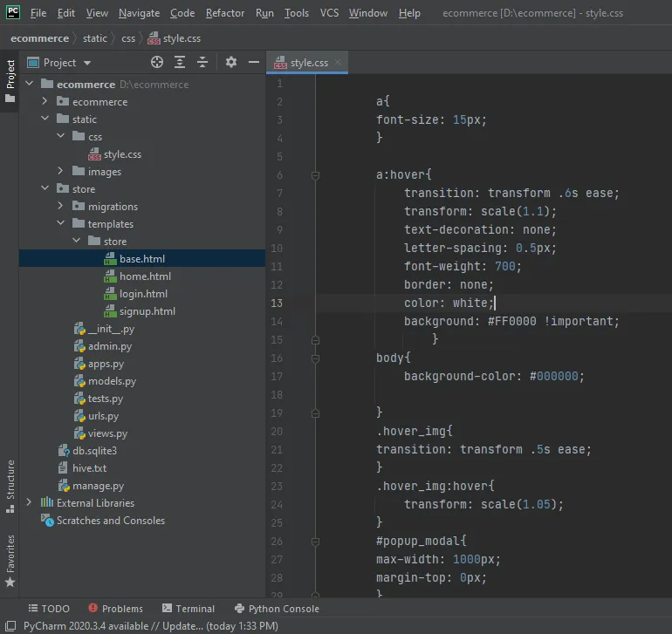Open the Tools menu
672x634 pixels.
[297, 13]
